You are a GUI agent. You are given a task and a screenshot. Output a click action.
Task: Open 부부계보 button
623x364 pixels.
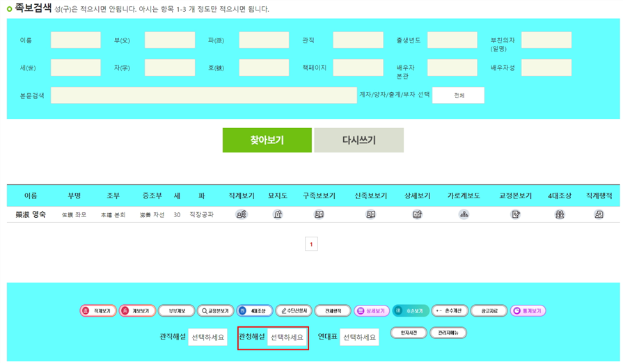[176, 310]
